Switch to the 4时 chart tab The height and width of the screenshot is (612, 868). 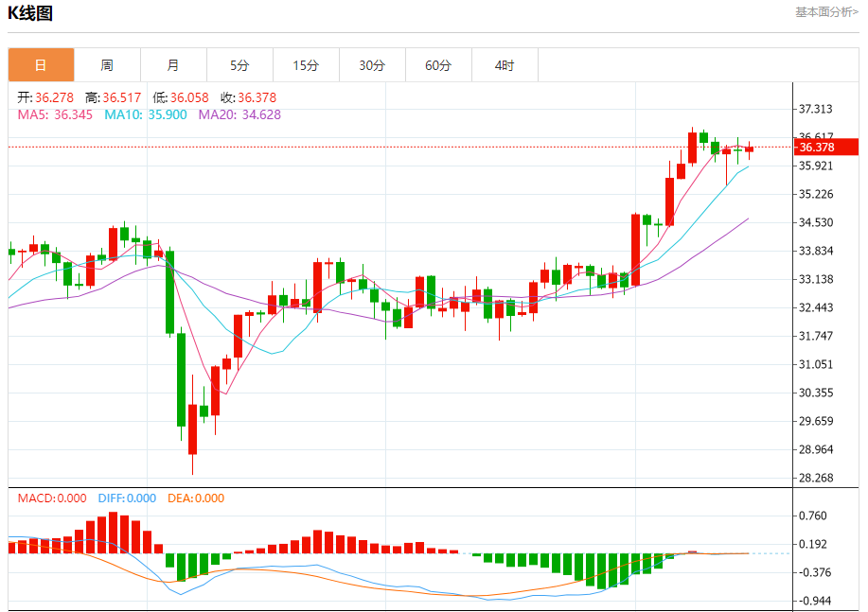tap(505, 65)
